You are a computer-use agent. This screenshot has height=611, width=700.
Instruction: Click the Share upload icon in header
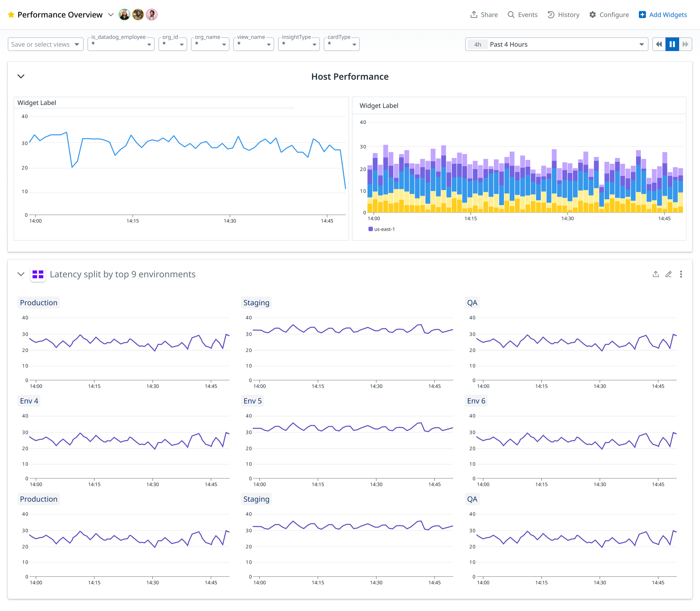pyautogui.click(x=473, y=15)
